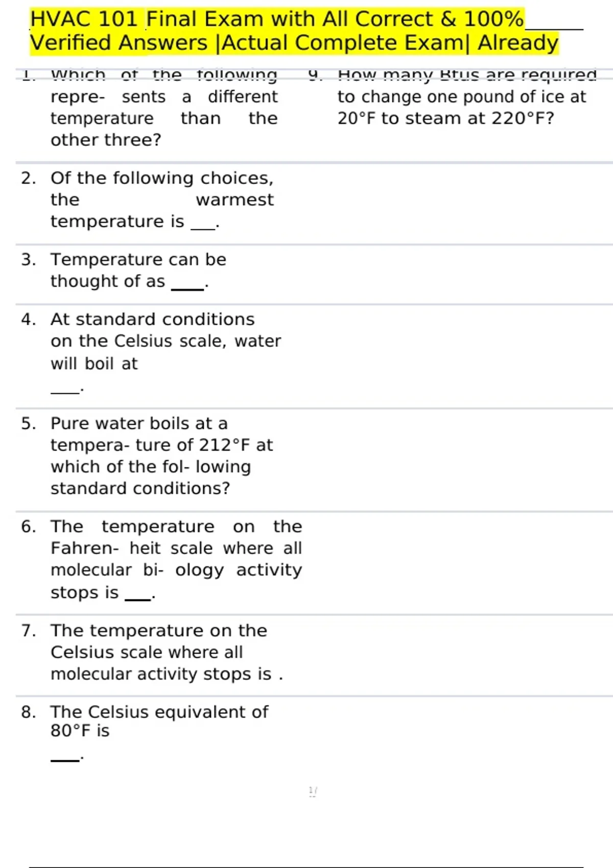Select question 8 'The Celsius equivalent of 80°F'
Screen dimensions: 613x868
click(159, 720)
